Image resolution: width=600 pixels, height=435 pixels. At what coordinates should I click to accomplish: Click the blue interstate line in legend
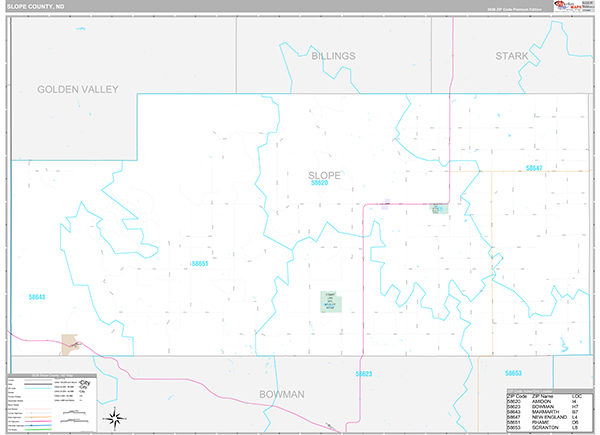[x=38, y=425]
